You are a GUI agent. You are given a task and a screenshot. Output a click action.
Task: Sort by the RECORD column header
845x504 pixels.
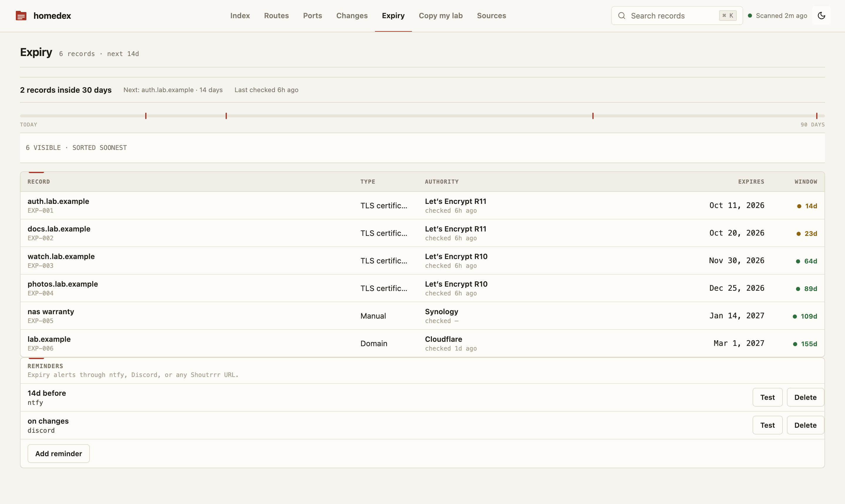click(39, 182)
